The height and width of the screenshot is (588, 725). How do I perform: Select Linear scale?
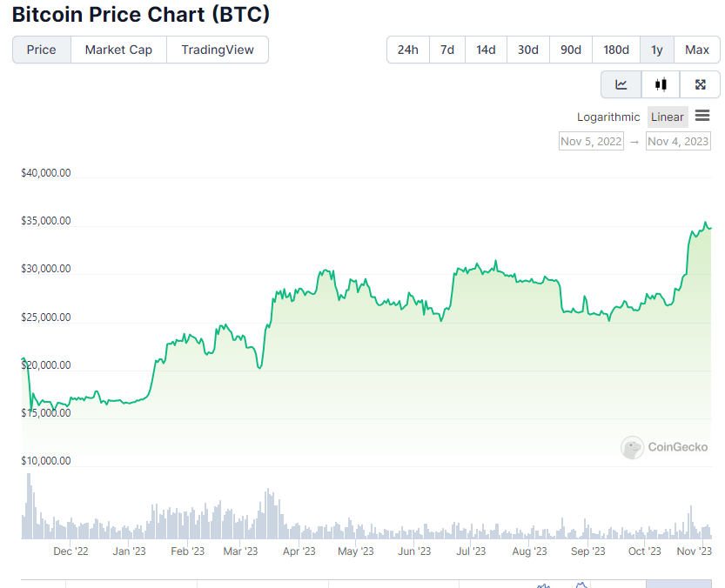(668, 117)
